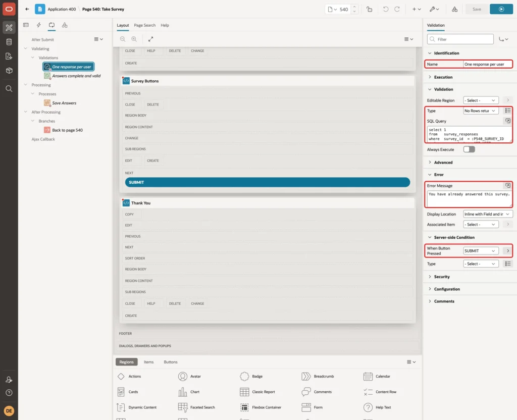517x420 pixels.
Task: Open the page selector dropdown
Action: click(x=332, y=9)
